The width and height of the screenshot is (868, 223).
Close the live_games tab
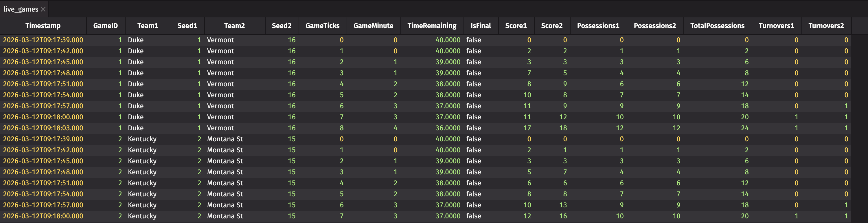tap(43, 10)
